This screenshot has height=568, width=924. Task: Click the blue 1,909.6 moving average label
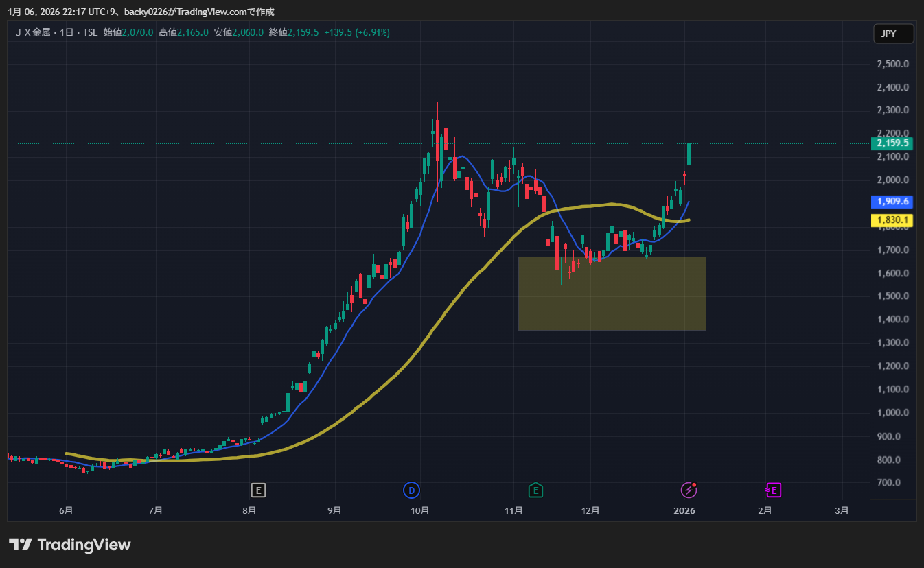pyautogui.click(x=892, y=202)
